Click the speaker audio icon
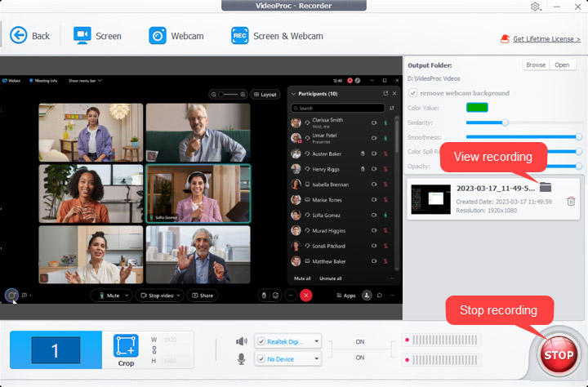The width and height of the screenshot is (588, 387). (242, 341)
